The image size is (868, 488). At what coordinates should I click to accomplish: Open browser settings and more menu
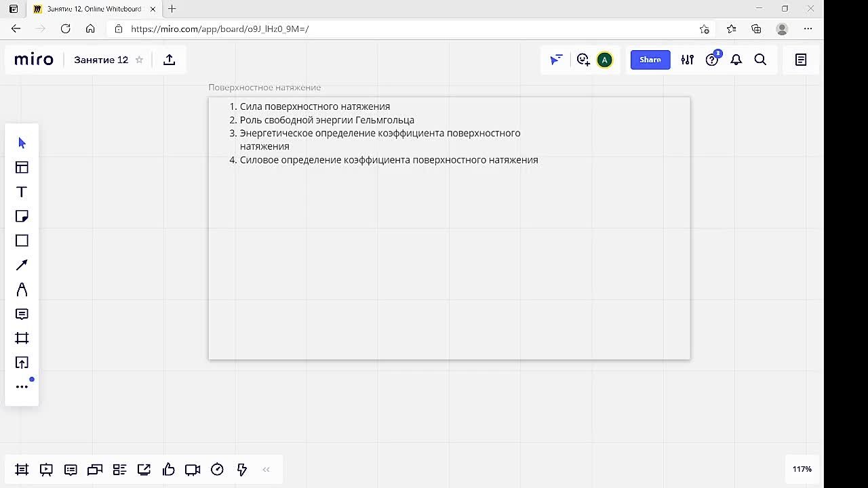coord(808,29)
